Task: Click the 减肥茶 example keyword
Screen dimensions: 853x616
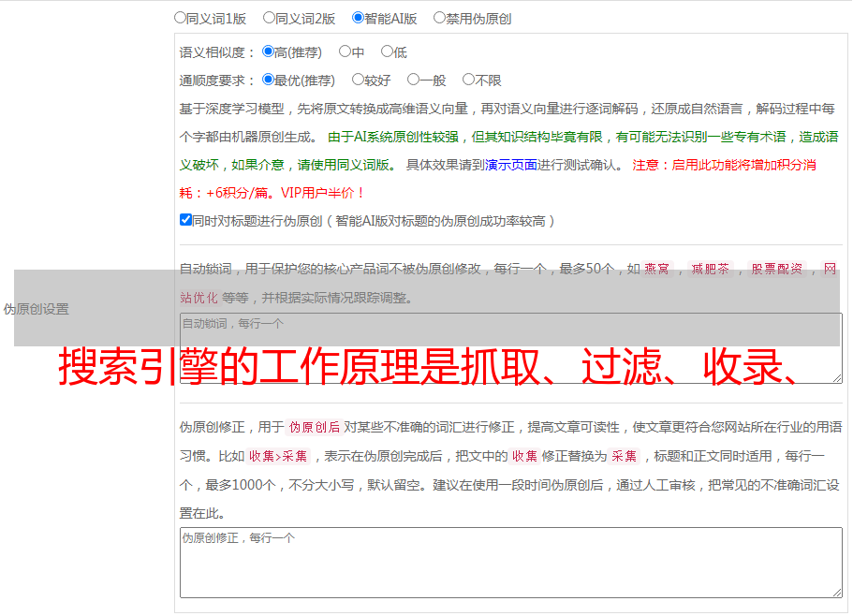Action: point(711,269)
